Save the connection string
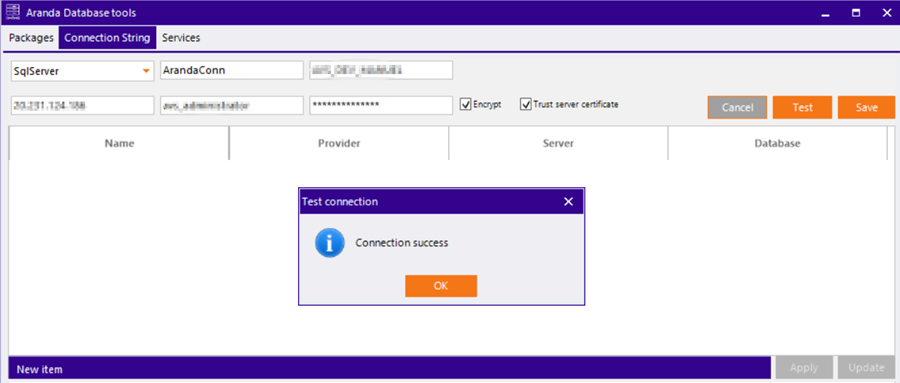Screen dimensions: 900x383 tap(866, 107)
